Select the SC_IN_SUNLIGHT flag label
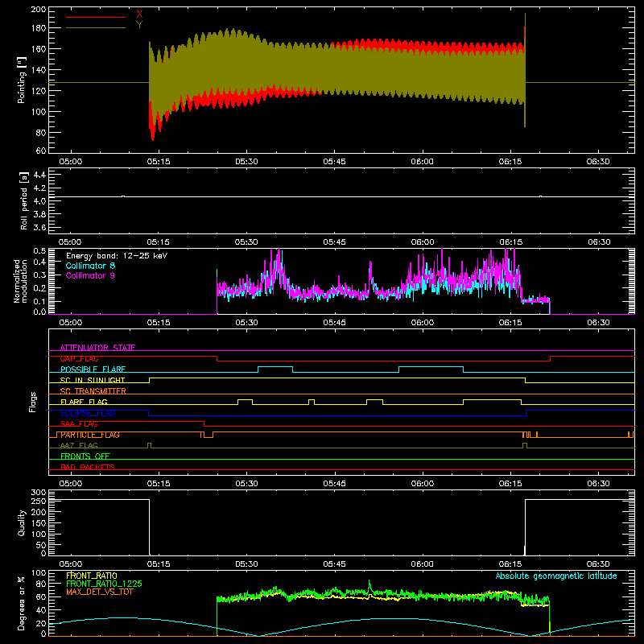The image size is (644, 644). click(x=93, y=380)
